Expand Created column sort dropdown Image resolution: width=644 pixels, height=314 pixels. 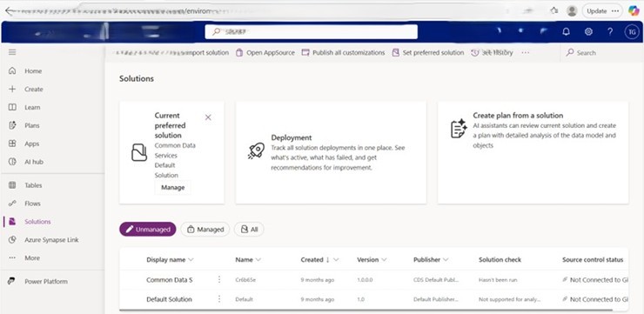(x=336, y=260)
